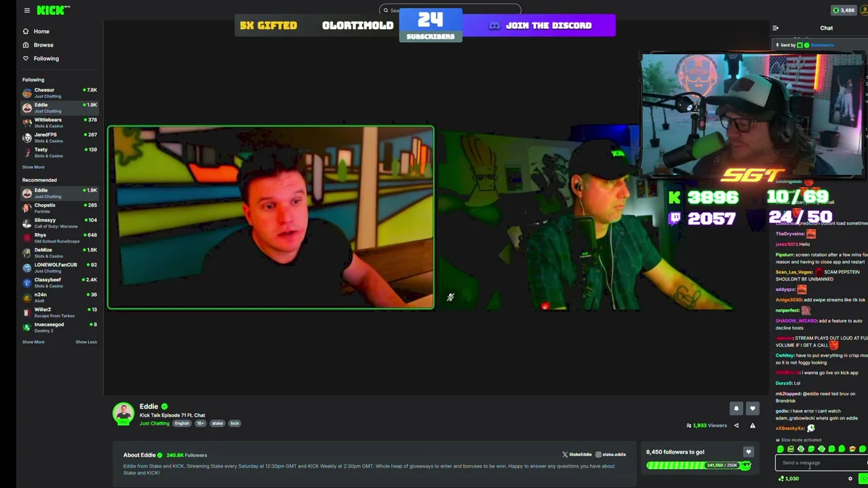Open the Just Chatting category link
The height and width of the screenshot is (488, 868).
tap(155, 424)
